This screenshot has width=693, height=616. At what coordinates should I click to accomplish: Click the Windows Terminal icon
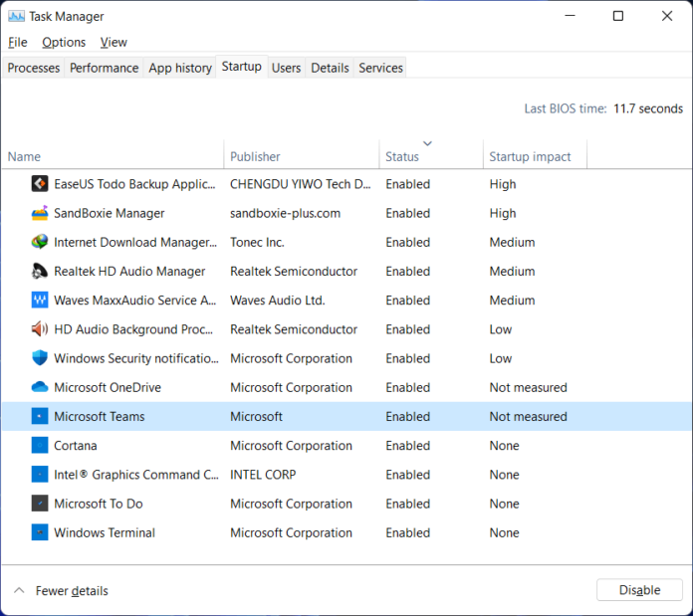coord(40,532)
